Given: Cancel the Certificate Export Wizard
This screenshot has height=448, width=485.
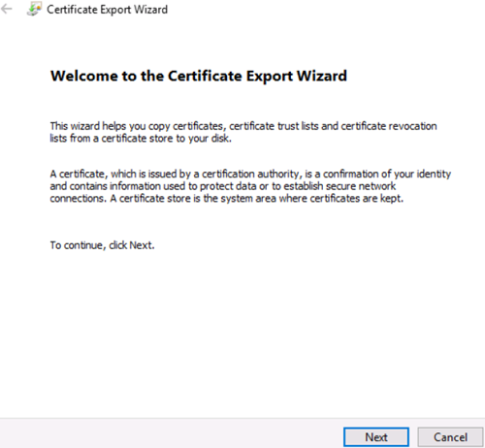Looking at the screenshot, I should pyautogui.click(x=450, y=437).
